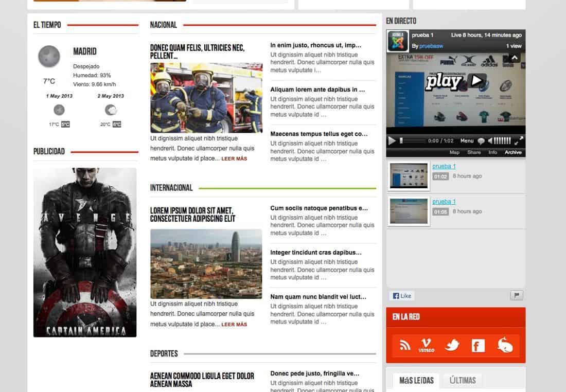Click the Facebook Like button
566x392 pixels.
click(402, 296)
